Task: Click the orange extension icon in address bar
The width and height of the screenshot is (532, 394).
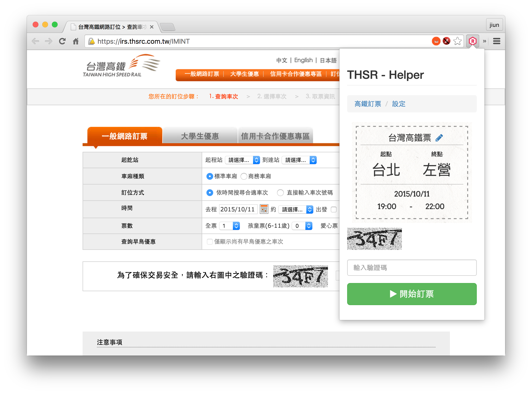Action: tap(436, 41)
